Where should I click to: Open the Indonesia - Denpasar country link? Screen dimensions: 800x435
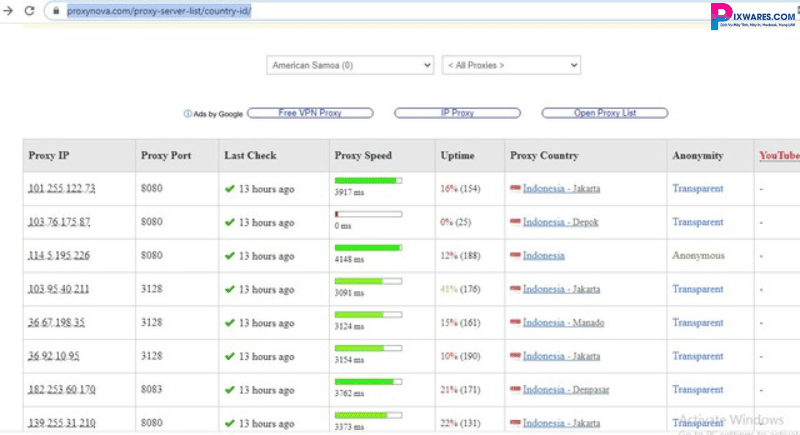[566, 390]
